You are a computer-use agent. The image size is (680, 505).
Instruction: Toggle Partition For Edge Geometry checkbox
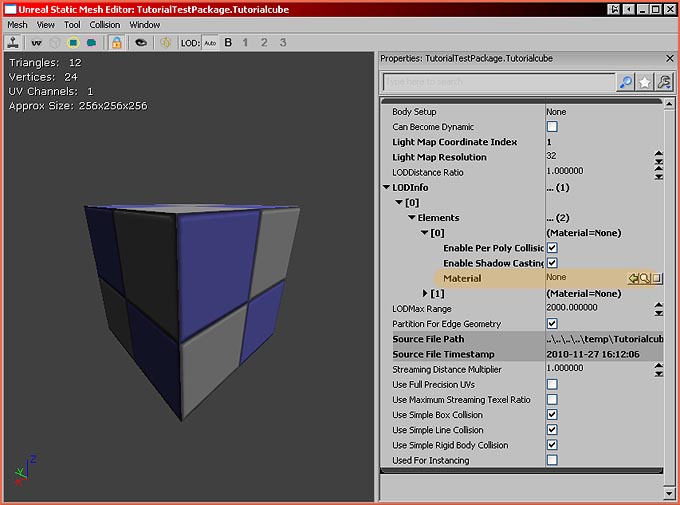552,324
